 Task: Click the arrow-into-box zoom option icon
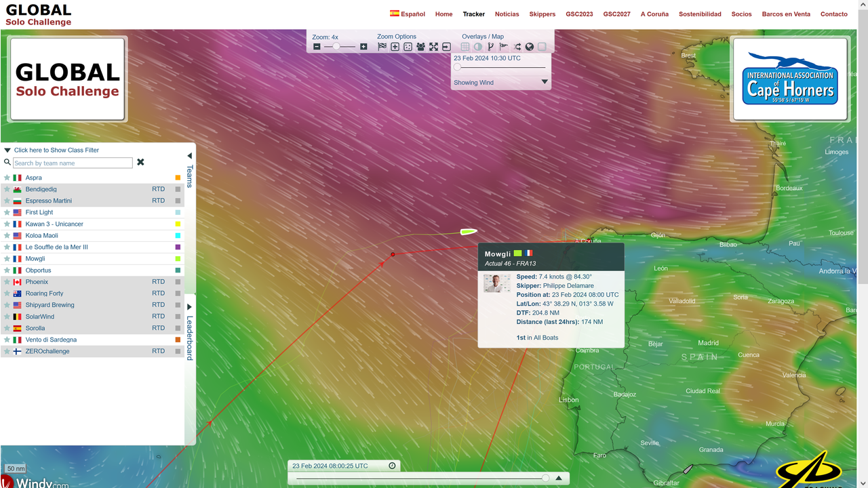446,47
